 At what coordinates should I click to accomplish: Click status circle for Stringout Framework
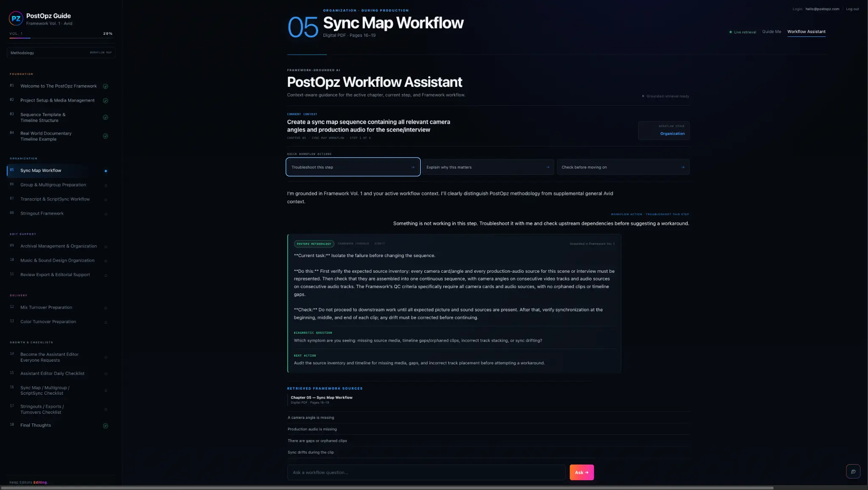click(x=106, y=214)
